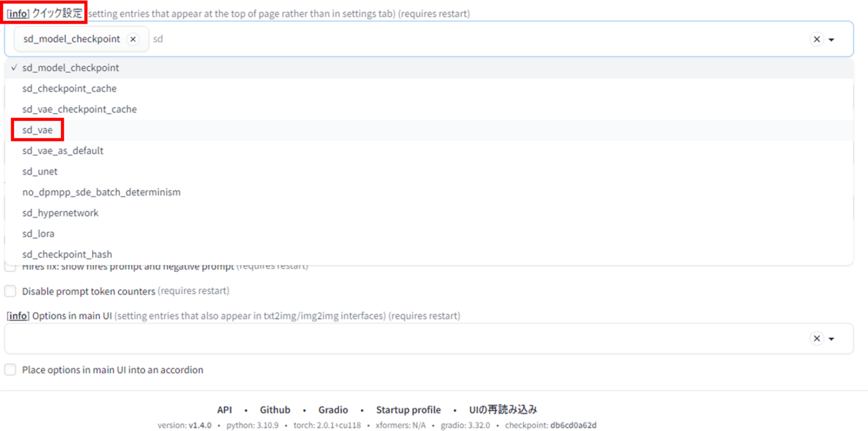The height and width of the screenshot is (431, 868).
Task: Clear the Options in main UI field
Action: click(x=817, y=338)
